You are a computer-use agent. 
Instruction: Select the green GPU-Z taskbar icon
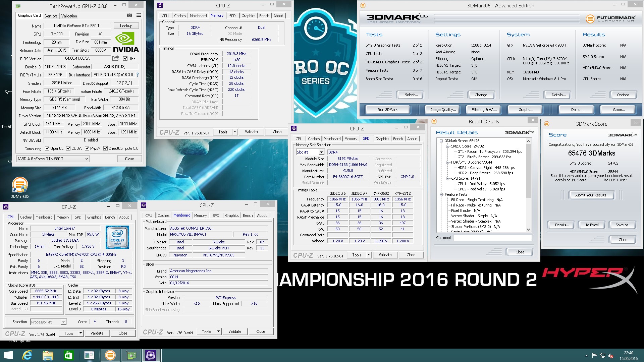click(x=131, y=355)
